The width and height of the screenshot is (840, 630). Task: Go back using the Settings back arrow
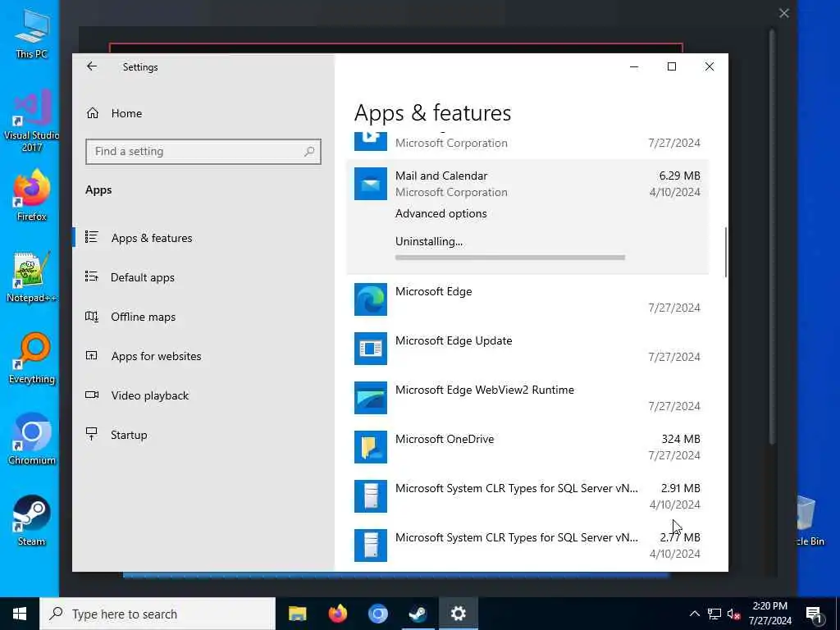point(92,66)
